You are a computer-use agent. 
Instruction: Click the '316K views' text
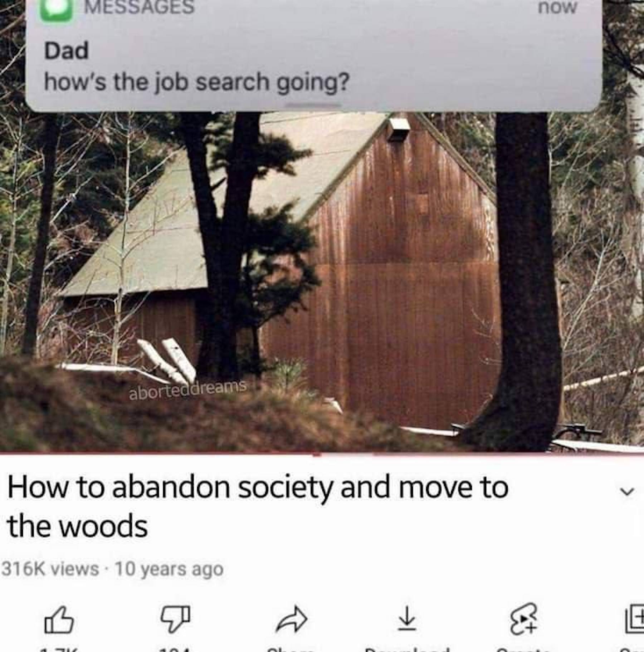tap(50, 569)
